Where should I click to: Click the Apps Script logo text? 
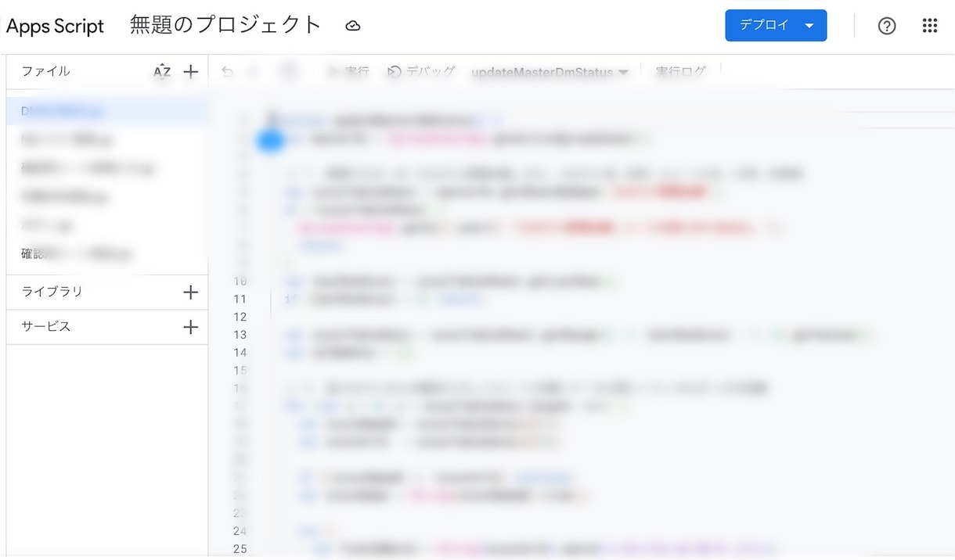point(55,26)
